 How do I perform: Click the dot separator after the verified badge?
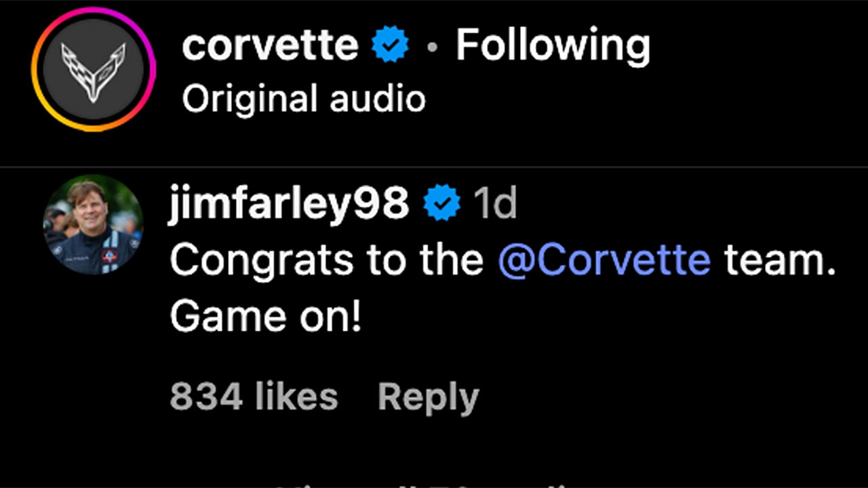(x=431, y=45)
